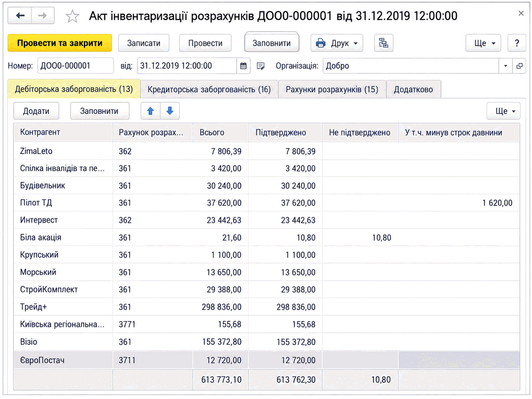The image size is (532, 399).
Task: Click the Записати button
Action: 144,43
